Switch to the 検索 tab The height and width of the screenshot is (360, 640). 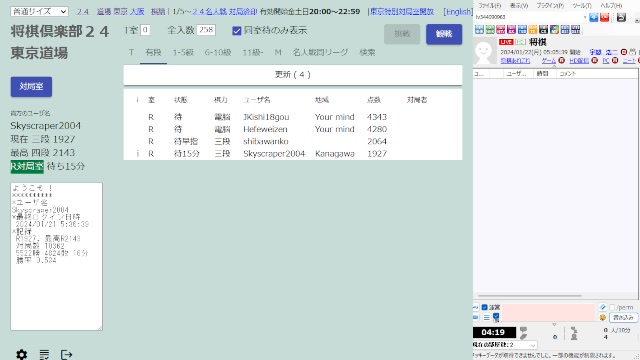pyautogui.click(x=367, y=52)
